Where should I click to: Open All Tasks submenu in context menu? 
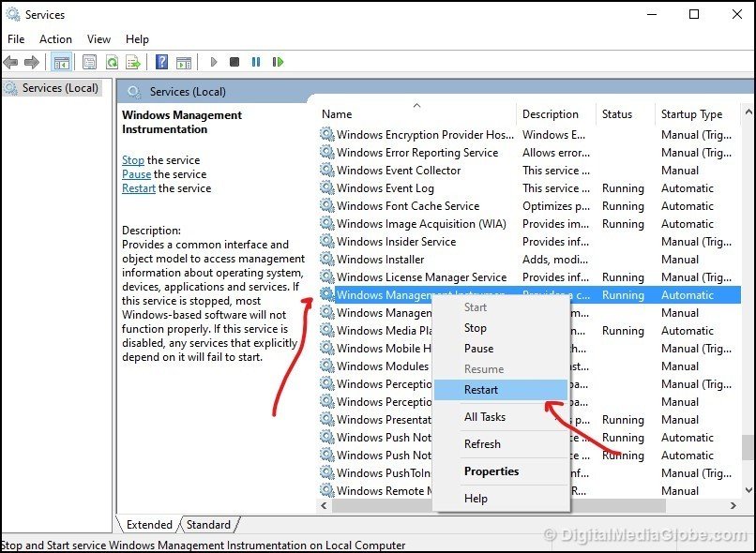pos(501,417)
